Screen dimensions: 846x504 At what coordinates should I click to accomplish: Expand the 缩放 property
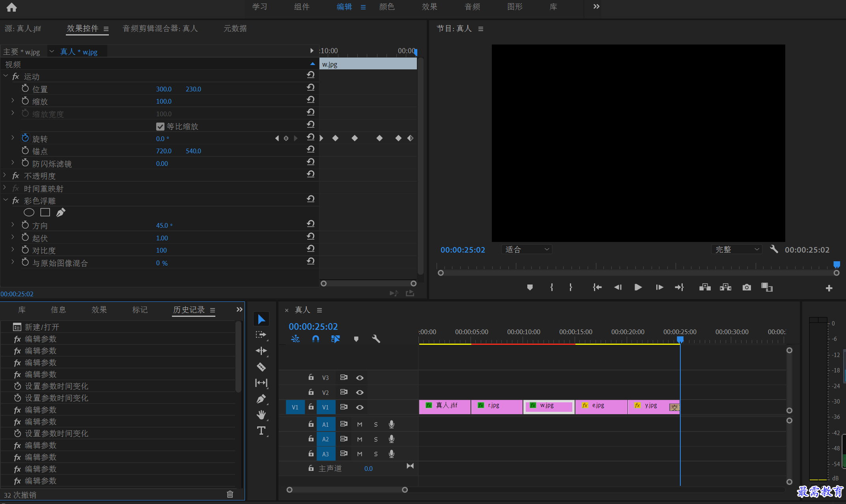click(x=13, y=100)
